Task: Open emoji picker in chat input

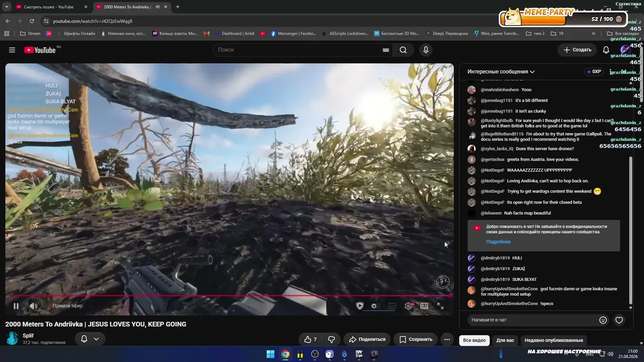Action: (x=603, y=320)
